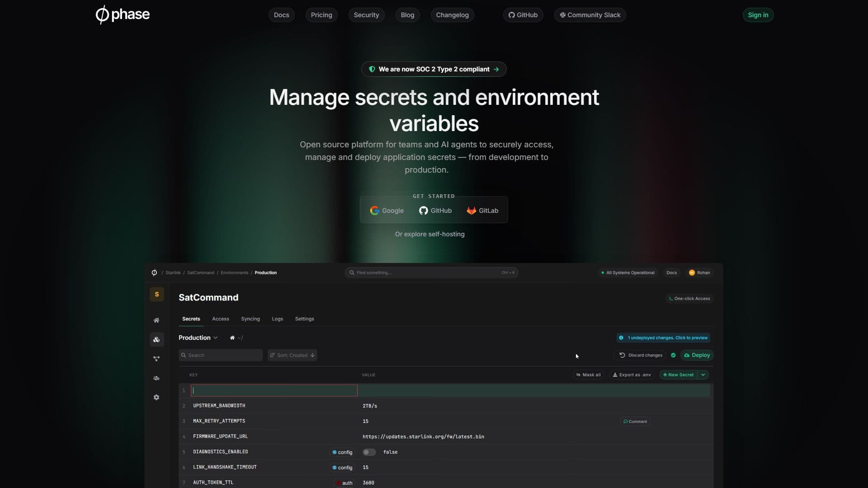The image size is (868, 488).
Task: Open GitHub link in top navigation
Action: pos(523,15)
